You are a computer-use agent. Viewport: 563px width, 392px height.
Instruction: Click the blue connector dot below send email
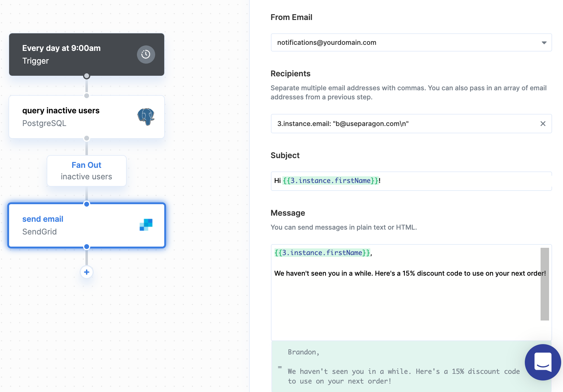click(x=87, y=247)
